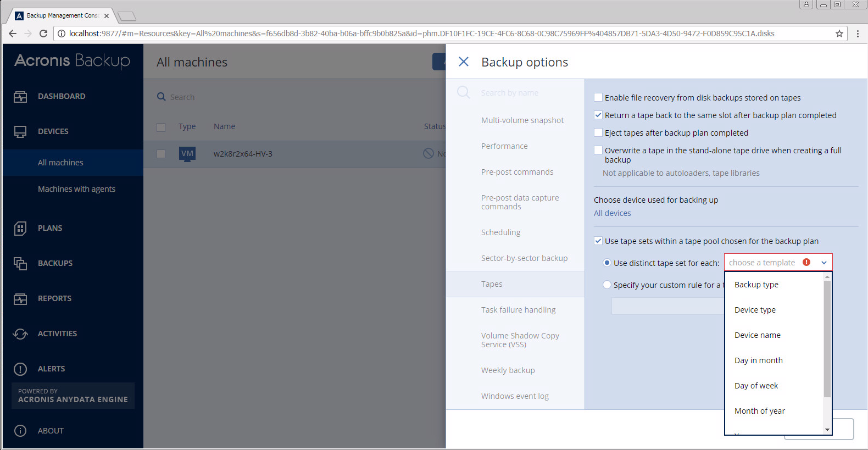Viewport: 868px width, 450px height.
Task: Reload the page in the browser
Action: click(43, 34)
